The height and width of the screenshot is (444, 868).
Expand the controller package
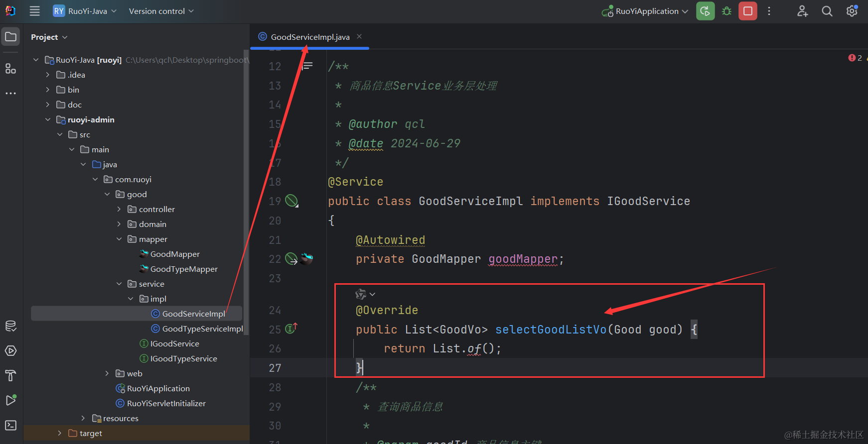(x=119, y=209)
